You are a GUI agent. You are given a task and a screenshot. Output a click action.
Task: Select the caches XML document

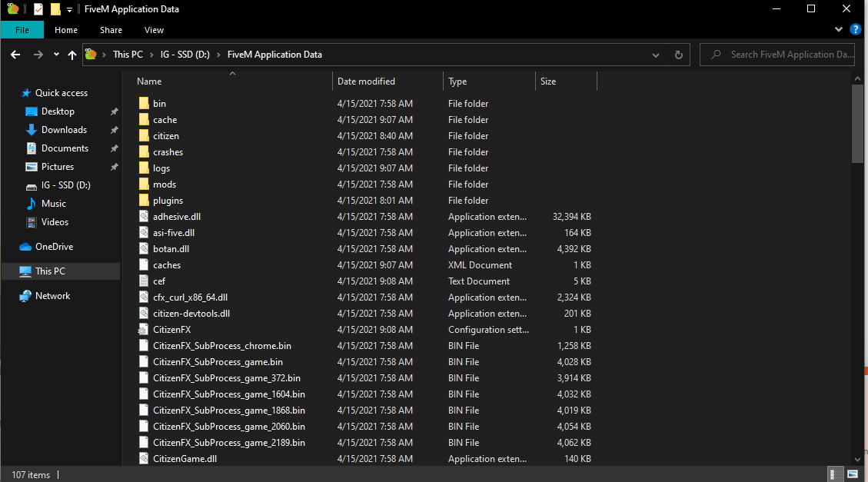[x=167, y=265]
